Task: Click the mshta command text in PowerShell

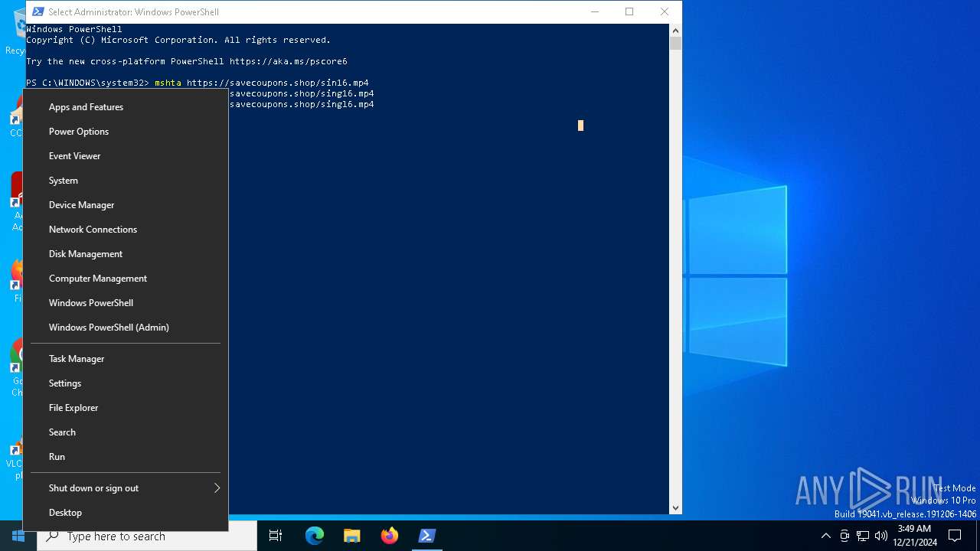Action: click(x=168, y=83)
